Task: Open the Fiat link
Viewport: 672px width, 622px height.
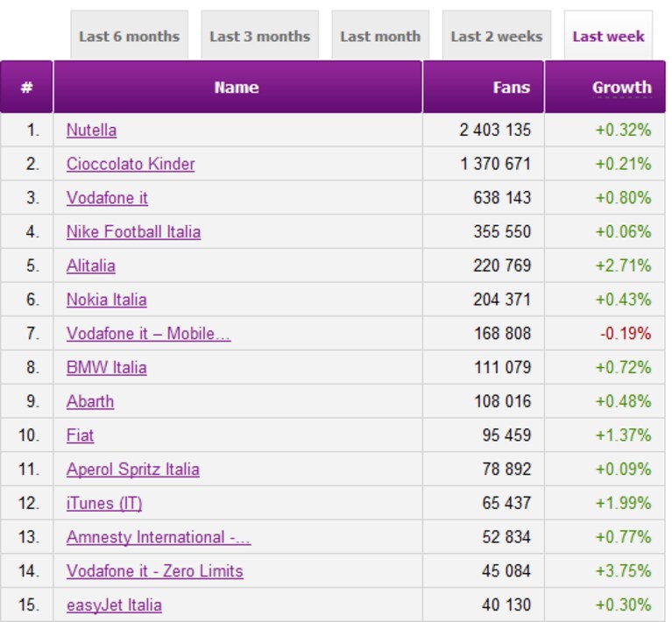Action: (x=80, y=435)
